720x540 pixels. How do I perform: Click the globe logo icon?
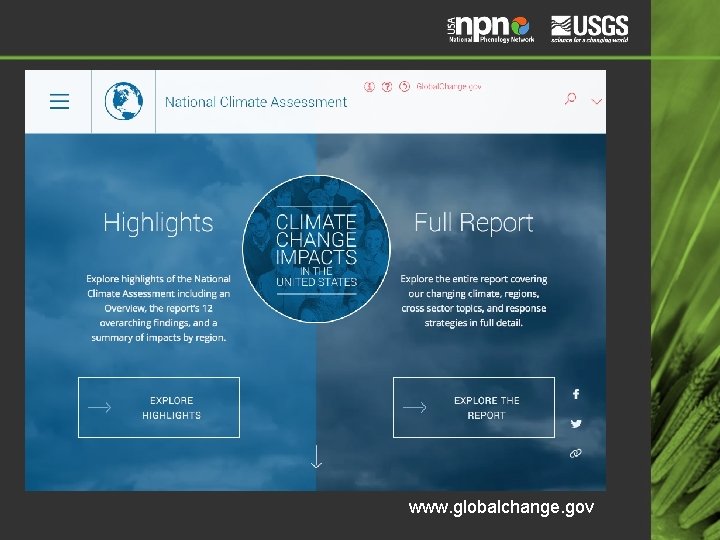pos(124,101)
